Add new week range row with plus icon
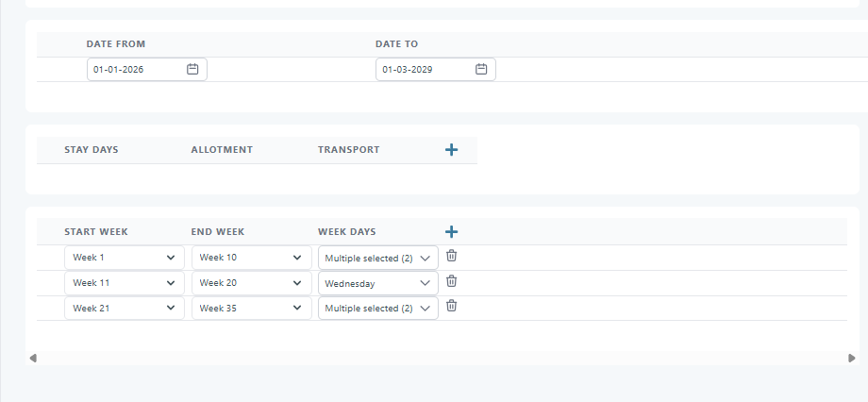This screenshot has width=868, height=402. (451, 231)
